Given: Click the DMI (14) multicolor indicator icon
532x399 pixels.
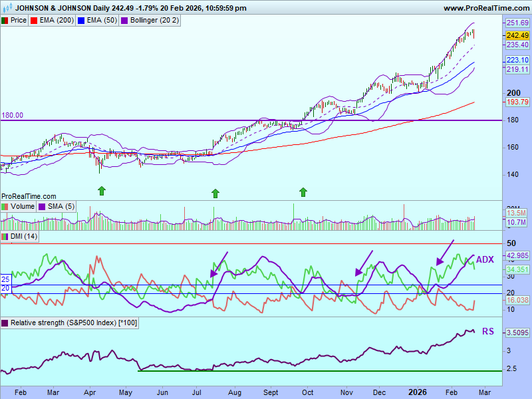Looking at the screenshot, I should (x=5, y=237).
